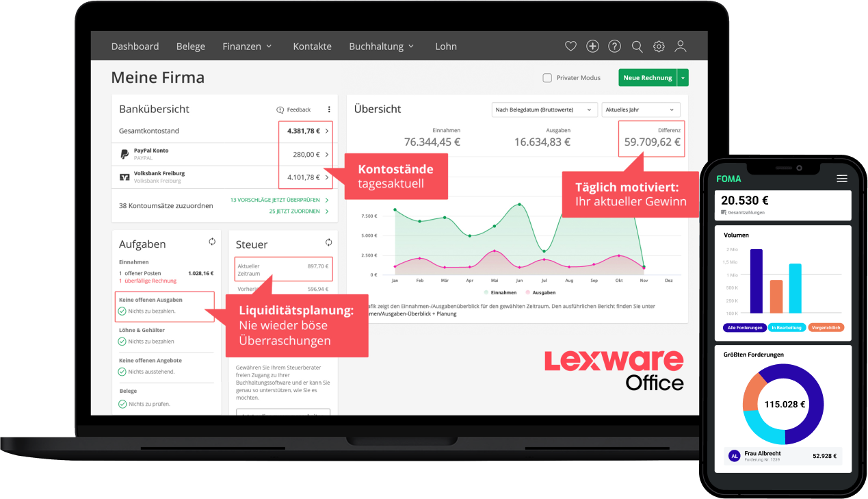Open the 1 überfällige Rechnung link
This screenshot has height=499, width=868.
[148, 281]
